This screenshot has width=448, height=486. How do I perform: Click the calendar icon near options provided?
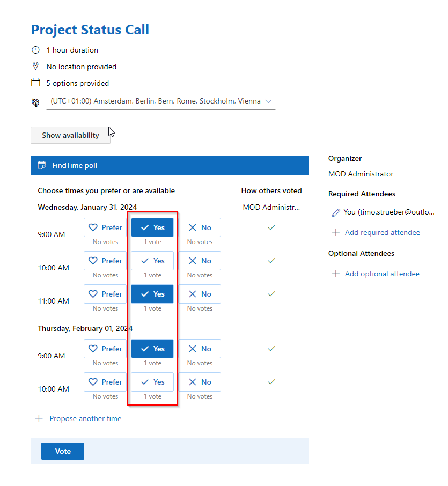point(36,83)
